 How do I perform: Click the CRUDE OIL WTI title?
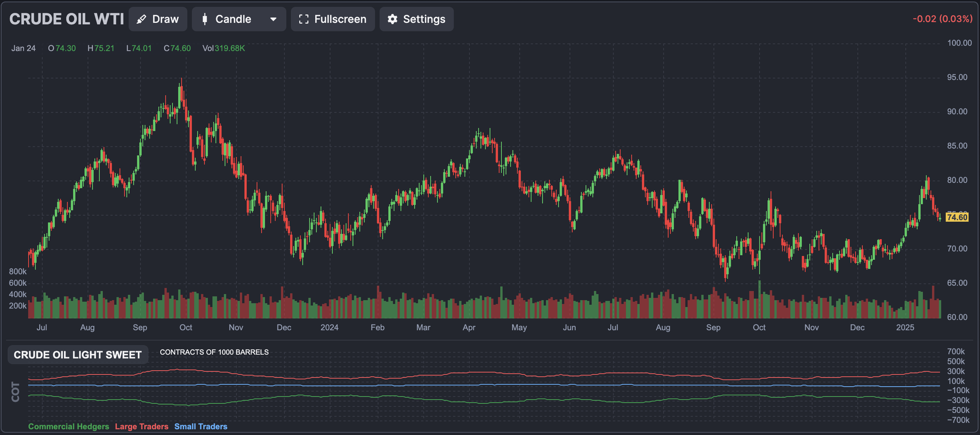point(67,19)
